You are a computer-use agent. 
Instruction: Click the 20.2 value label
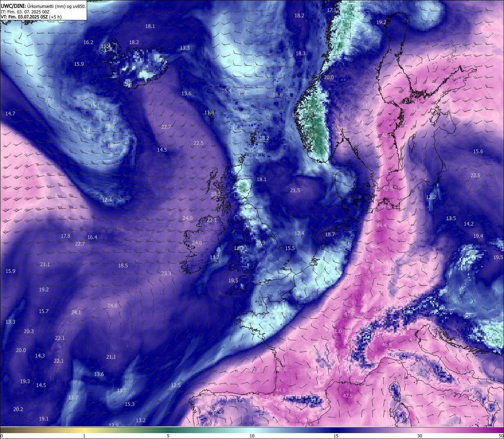tap(18, 409)
